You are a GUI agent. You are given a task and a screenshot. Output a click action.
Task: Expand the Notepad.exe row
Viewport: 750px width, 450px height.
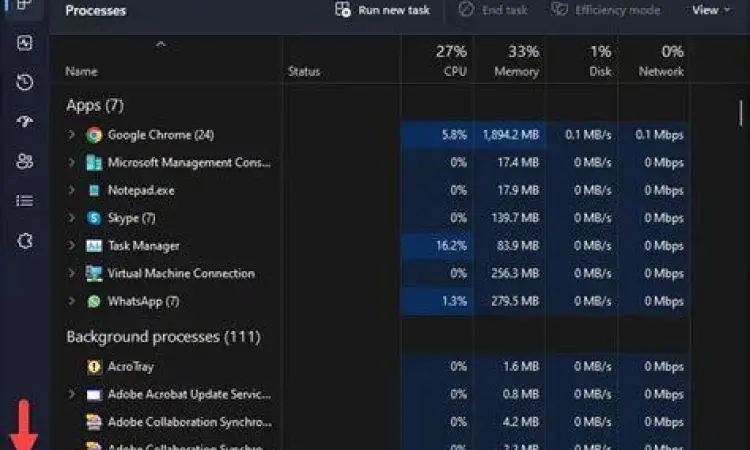pyautogui.click(x=71, y=190)
